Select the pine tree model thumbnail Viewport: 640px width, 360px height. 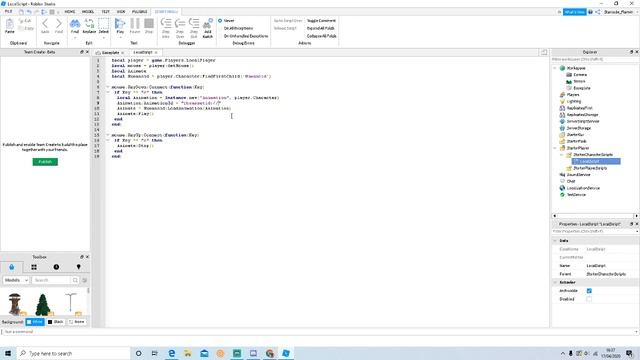[x=42, y=304]
